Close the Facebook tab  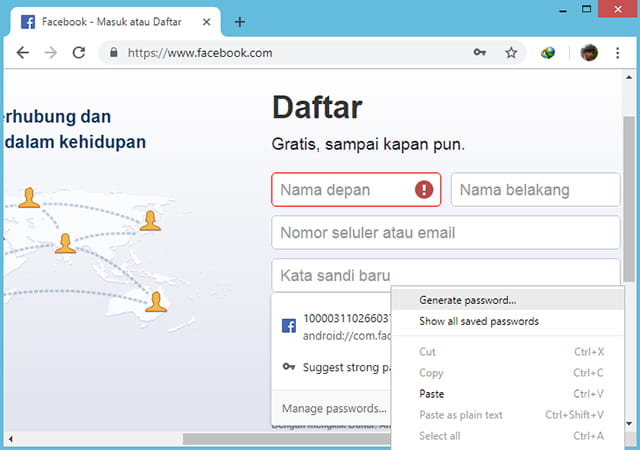pyautogui.click(x=207, y=22)
